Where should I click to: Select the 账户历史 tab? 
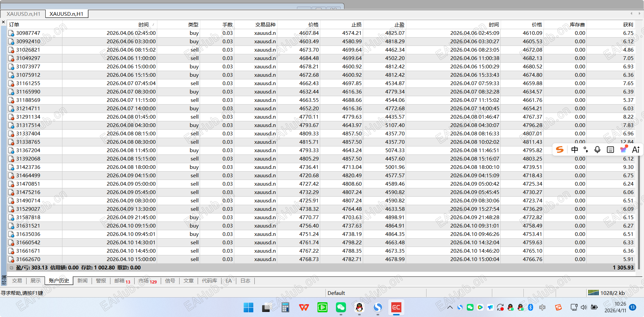point(59,281)
